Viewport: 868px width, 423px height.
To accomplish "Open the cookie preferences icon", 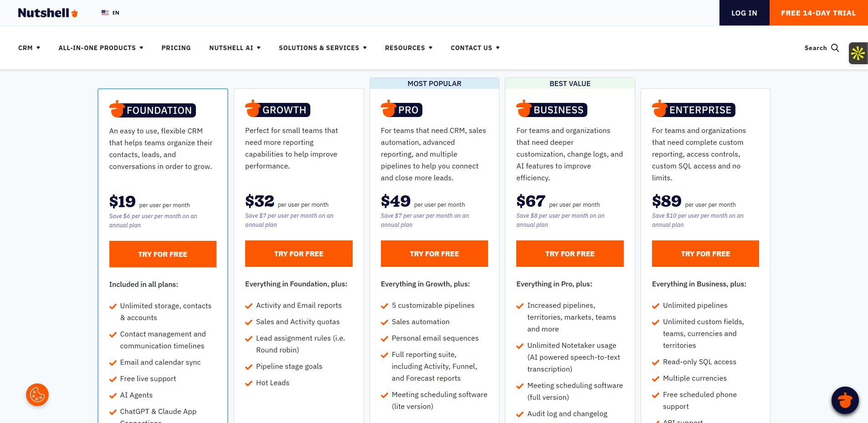I will 37,395.
